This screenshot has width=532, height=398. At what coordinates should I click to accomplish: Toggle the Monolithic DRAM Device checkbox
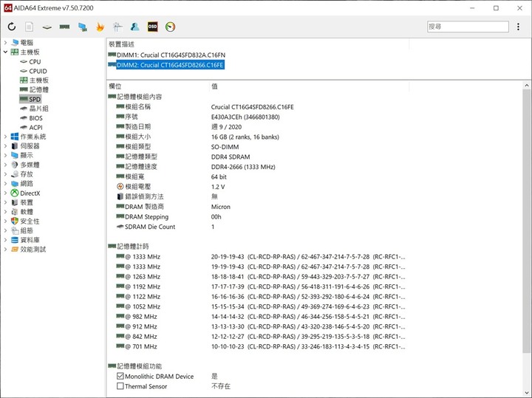(120, 376)
